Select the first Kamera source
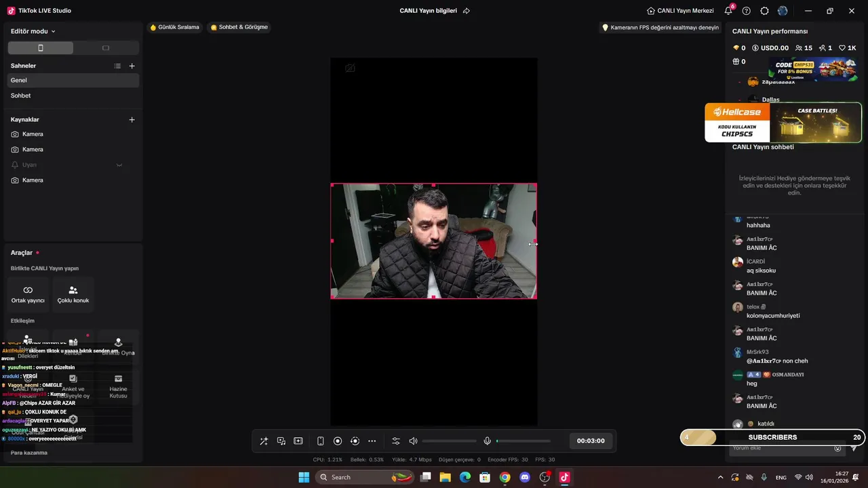 click(x=73, y=134)
